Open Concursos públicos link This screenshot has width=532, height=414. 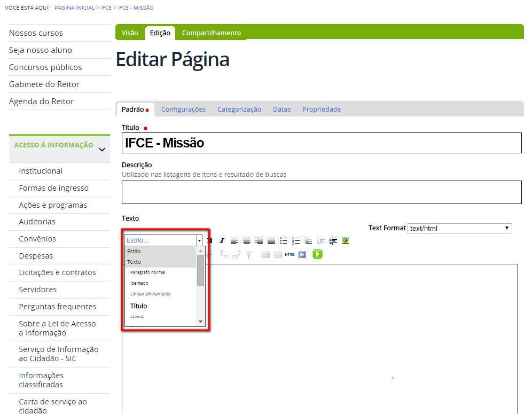point(45,67)
